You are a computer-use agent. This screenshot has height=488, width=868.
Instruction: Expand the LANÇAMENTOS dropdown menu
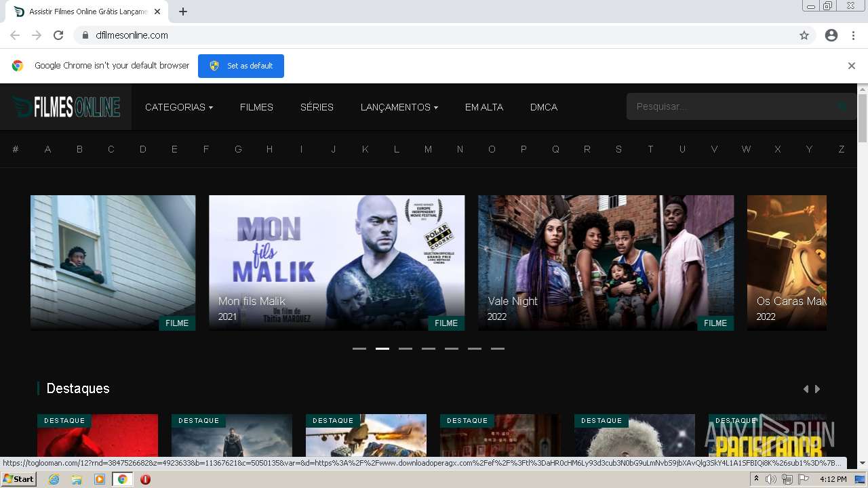(x=399, y=107)
